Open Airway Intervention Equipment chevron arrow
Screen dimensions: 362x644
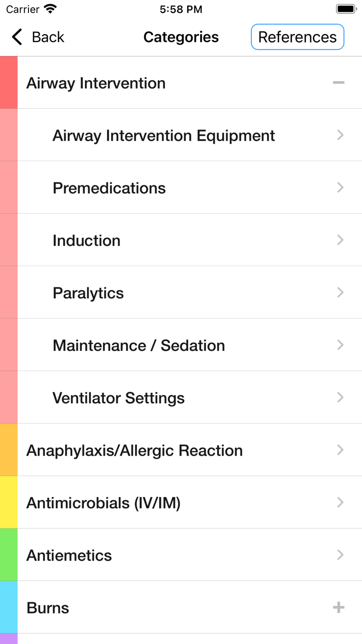pyautogui.click(x=340, y=135)
